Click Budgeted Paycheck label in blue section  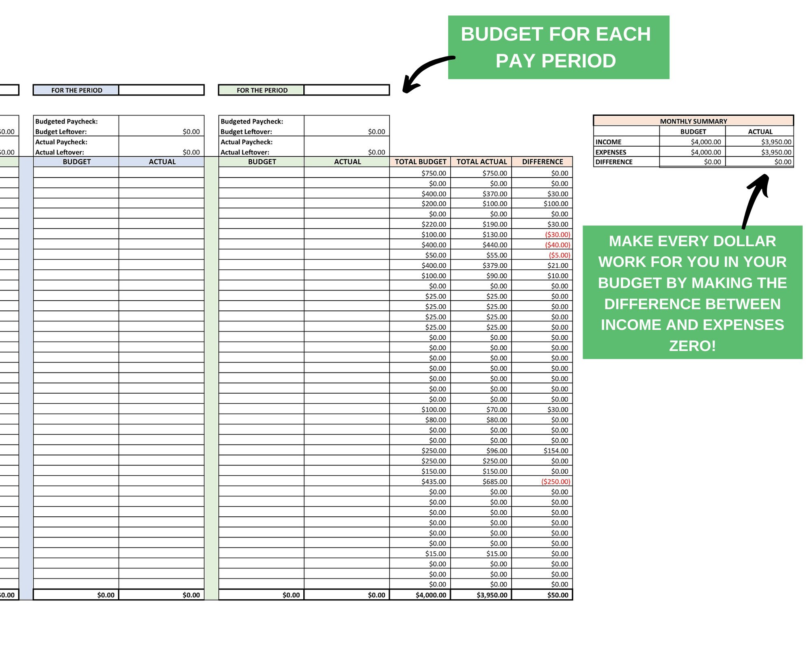click(x=66, y=121)
